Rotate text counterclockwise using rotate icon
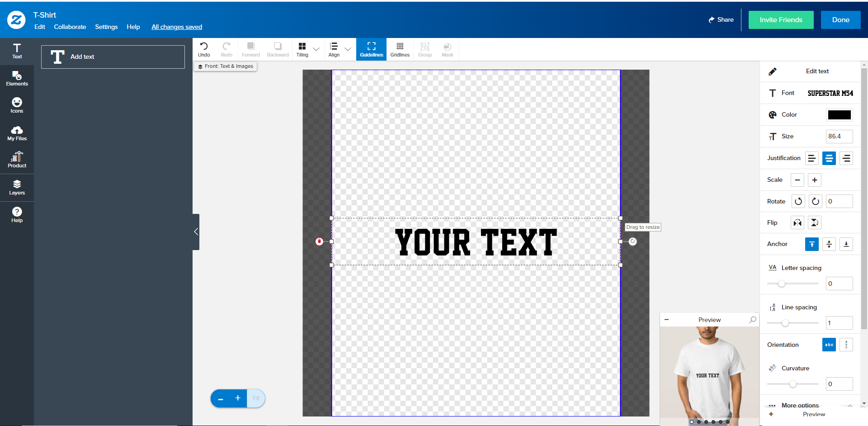Screen dimensions: 868x426 pos(798,201)
